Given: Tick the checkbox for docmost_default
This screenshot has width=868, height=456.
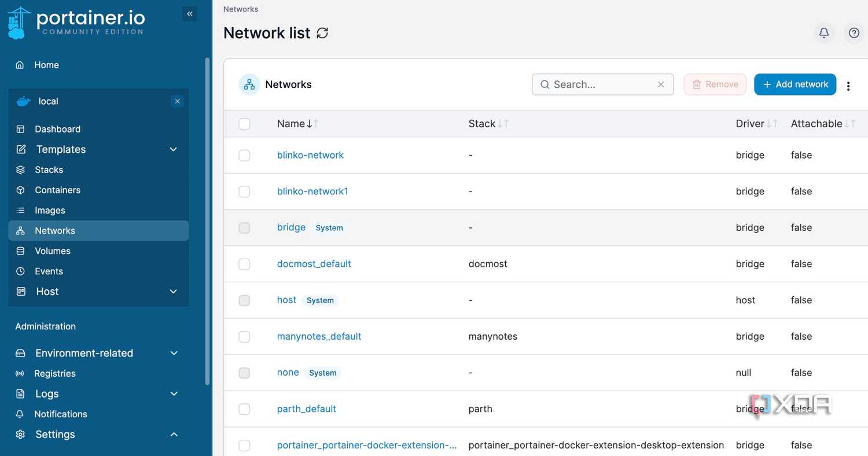Looking at the screenshot, I should [244, 264].
